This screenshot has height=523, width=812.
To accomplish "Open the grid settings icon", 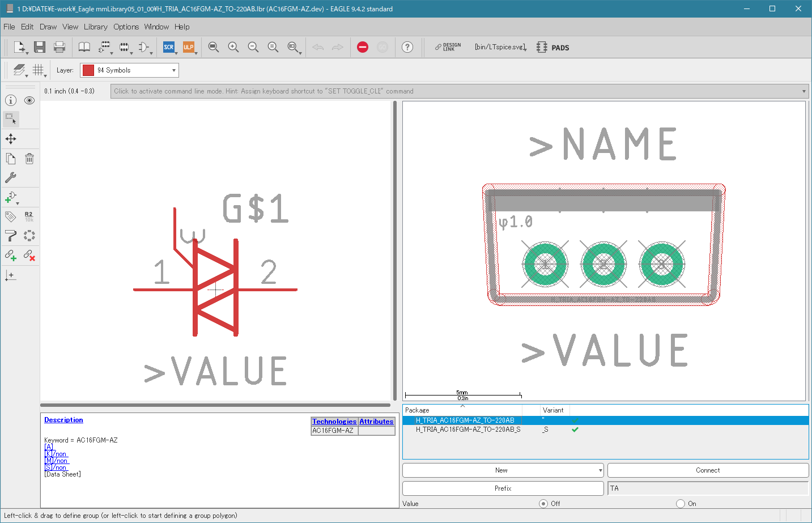I will [x=39, y=70].
